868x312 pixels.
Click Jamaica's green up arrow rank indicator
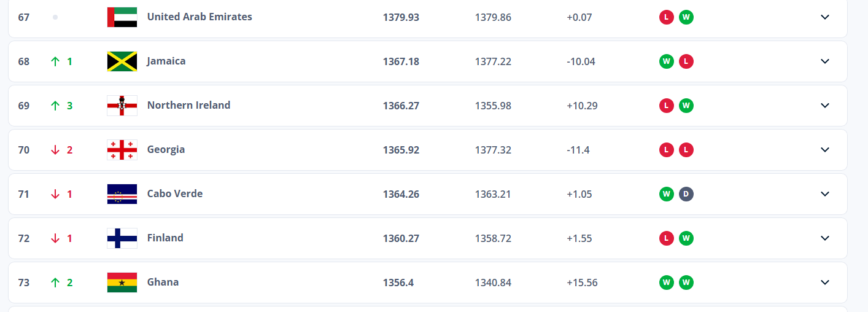(55, 61)
